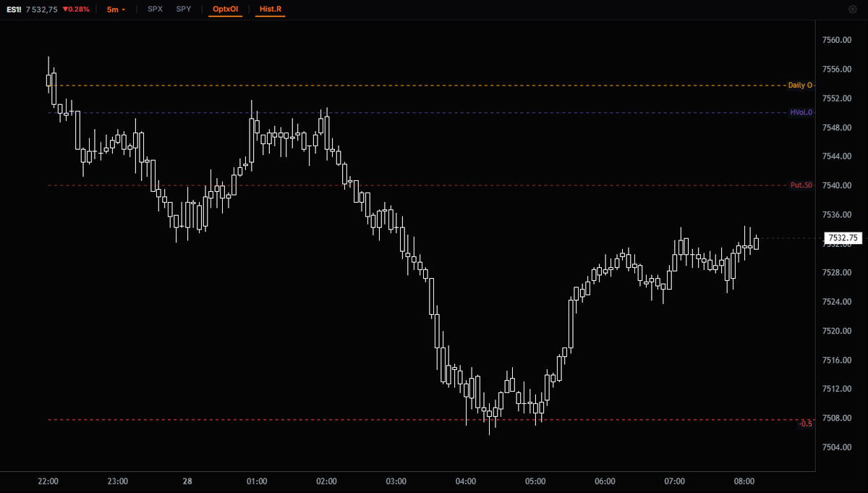Click the Daily O level label

(799, 85)
